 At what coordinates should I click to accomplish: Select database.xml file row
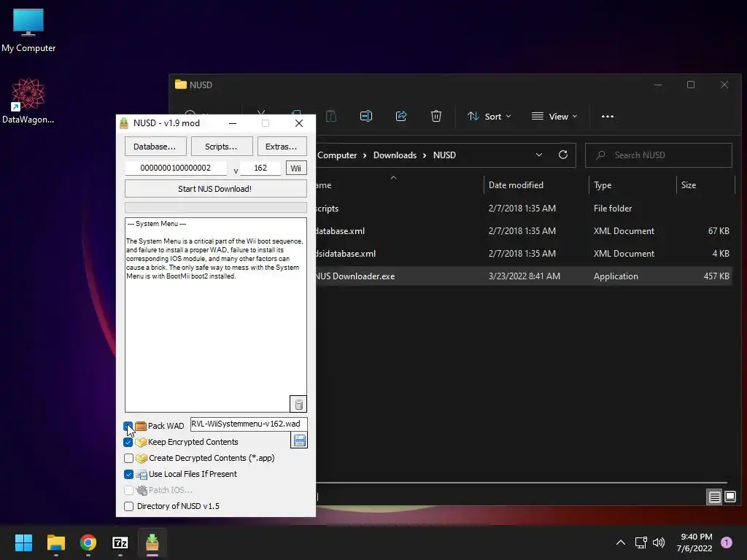tap(523, 231)
